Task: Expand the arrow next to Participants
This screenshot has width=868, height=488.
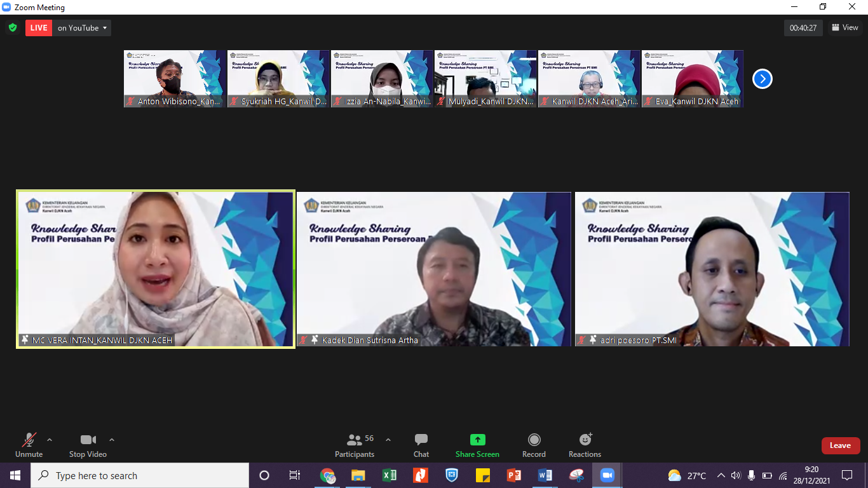Action: (x=388, y=440)
